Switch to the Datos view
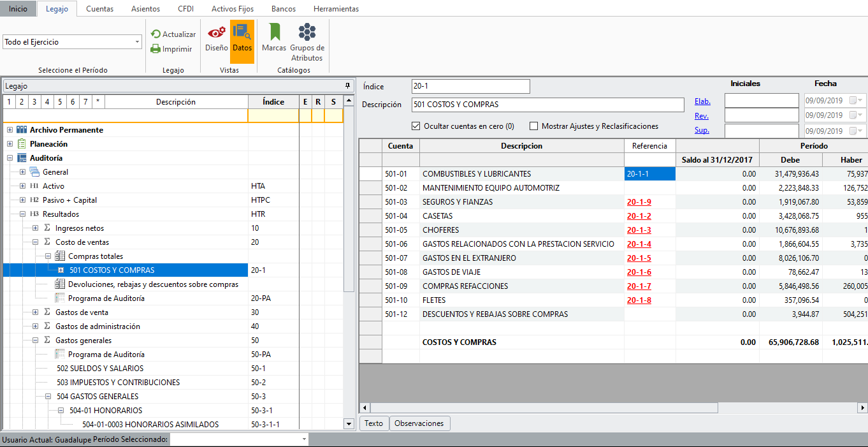This screenshot has height=447, width=868. point(242,38)
